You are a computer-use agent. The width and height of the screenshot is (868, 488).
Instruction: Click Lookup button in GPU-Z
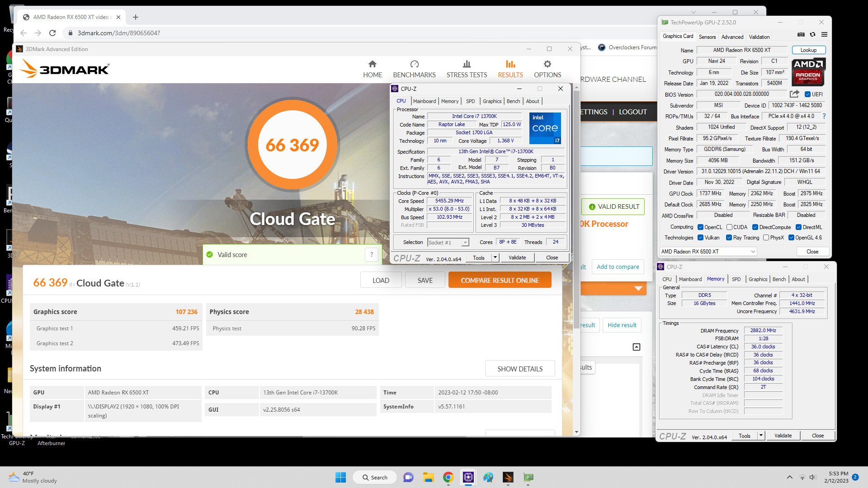tap(808, 50)
